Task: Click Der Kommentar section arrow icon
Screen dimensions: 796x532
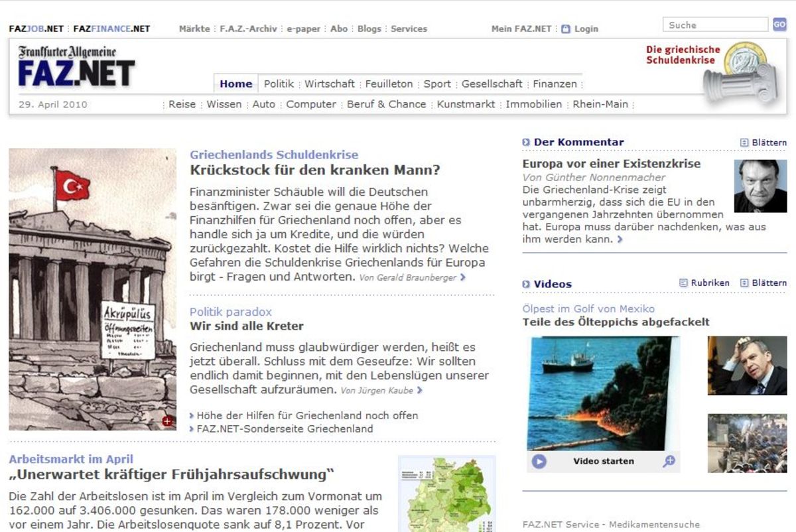Action: point(526,142)
